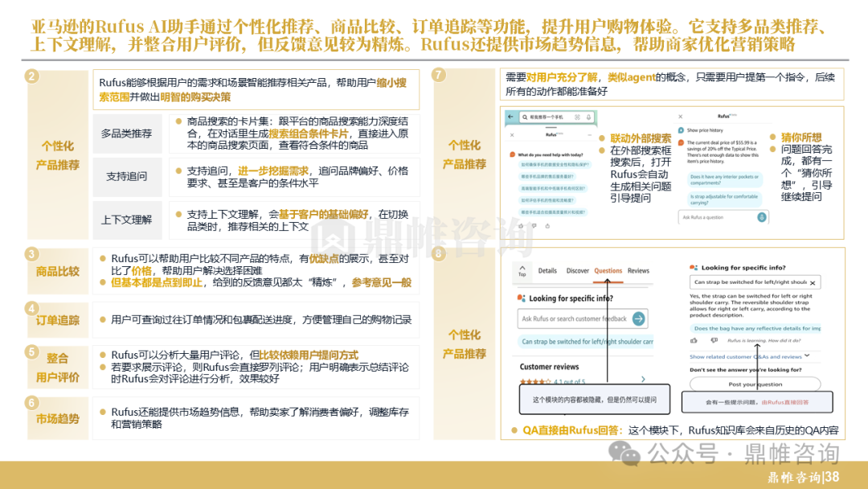
Task: Click the 'Ask Rufus a question' input field
Action: click(718, 217)
